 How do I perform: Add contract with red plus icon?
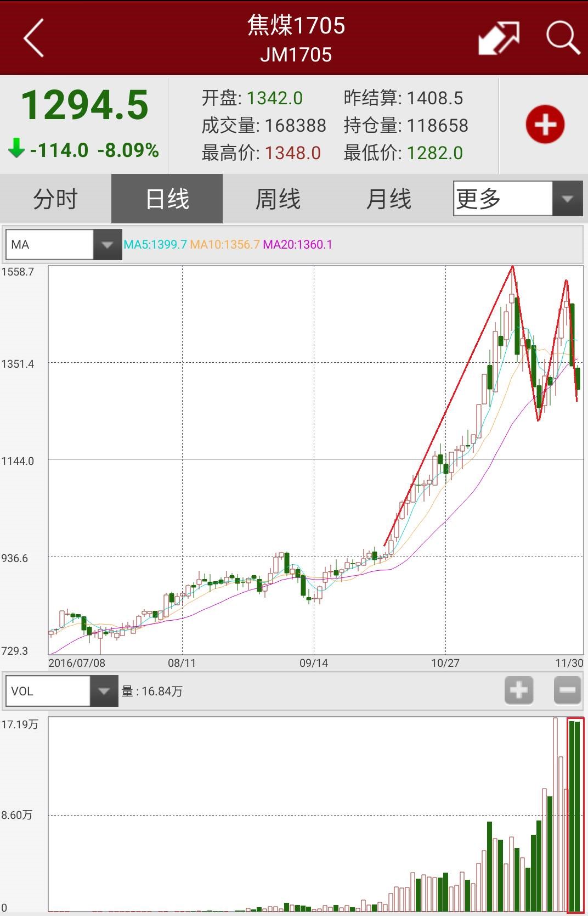click(545, 124)
